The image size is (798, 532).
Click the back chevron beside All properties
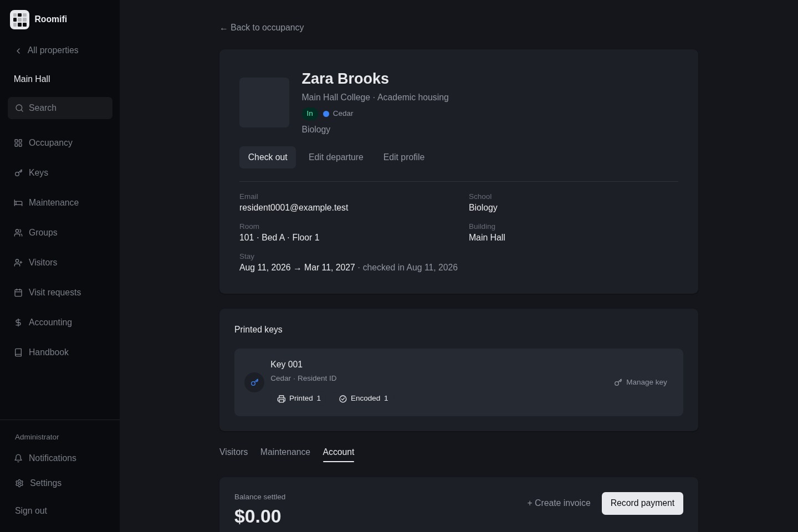click(x=18, y=50)
